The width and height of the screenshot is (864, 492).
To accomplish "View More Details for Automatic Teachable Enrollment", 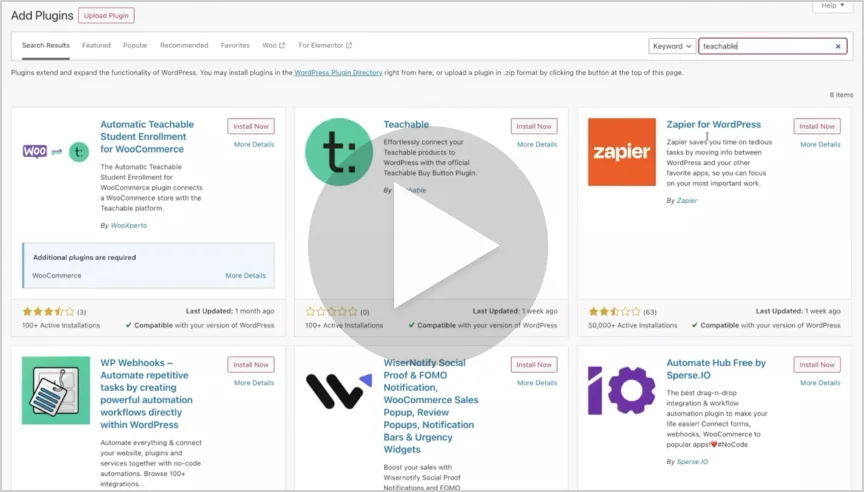I will click(x=254, y=144).
